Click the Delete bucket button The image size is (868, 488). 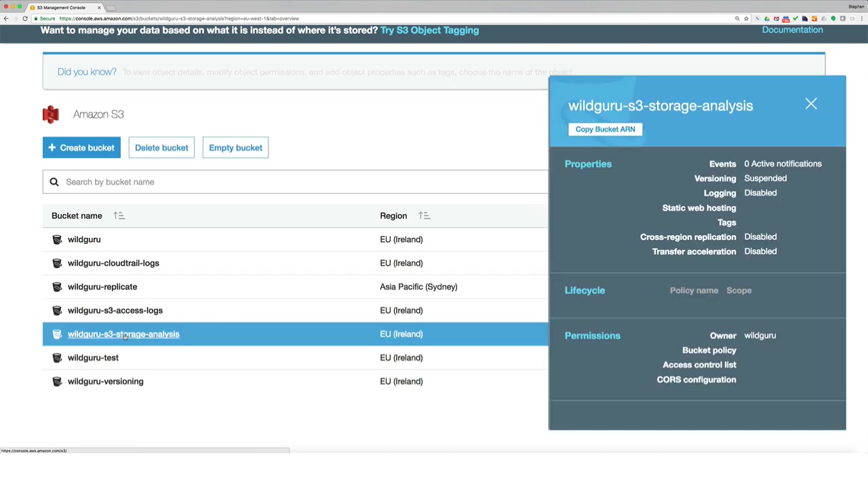click(161, 148)
